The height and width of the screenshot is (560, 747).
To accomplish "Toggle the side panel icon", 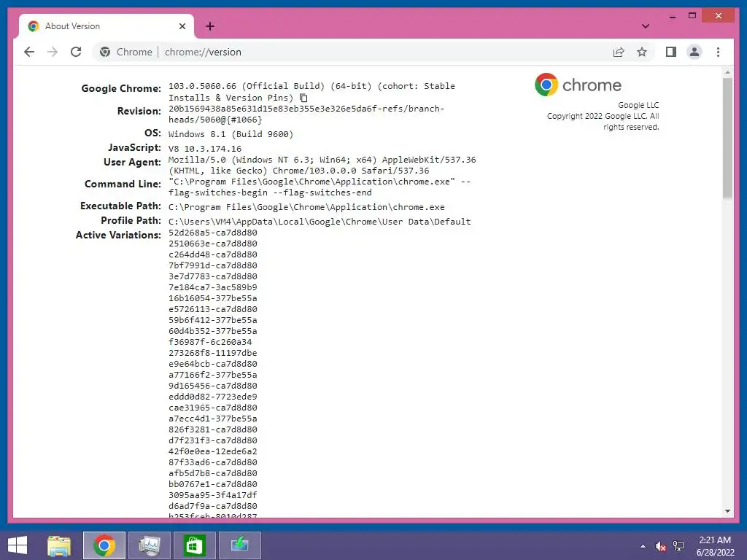I will [671, 52].
